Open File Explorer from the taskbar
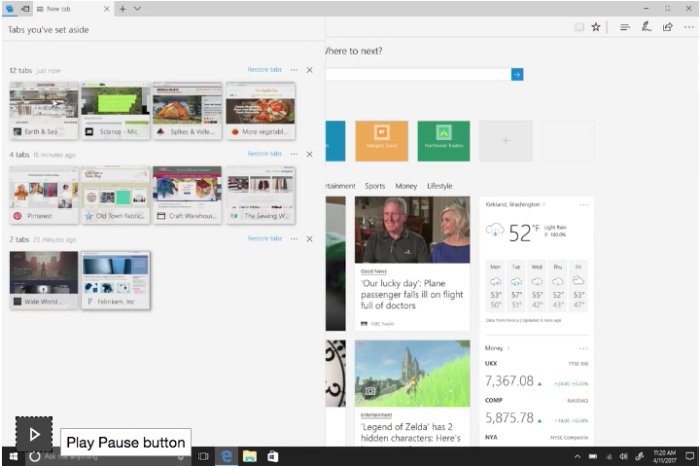Viewport: 700px width, 466px height. [x=249, y=456]
